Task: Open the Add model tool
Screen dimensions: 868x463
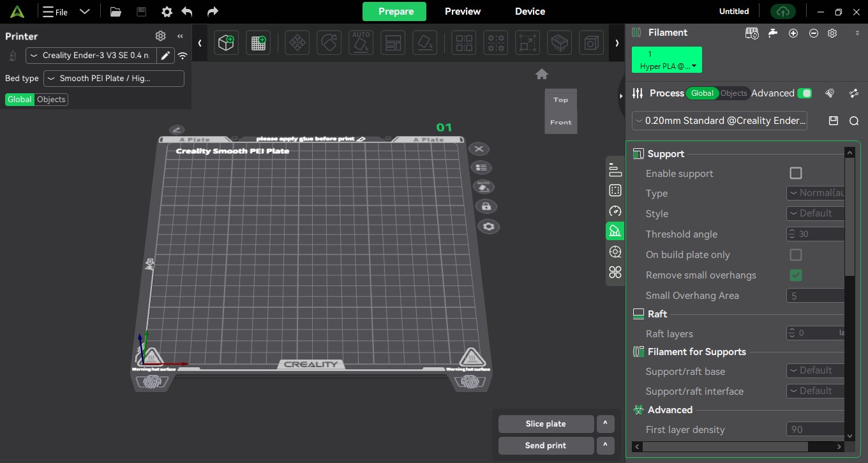Action: [x=226, y=42]
